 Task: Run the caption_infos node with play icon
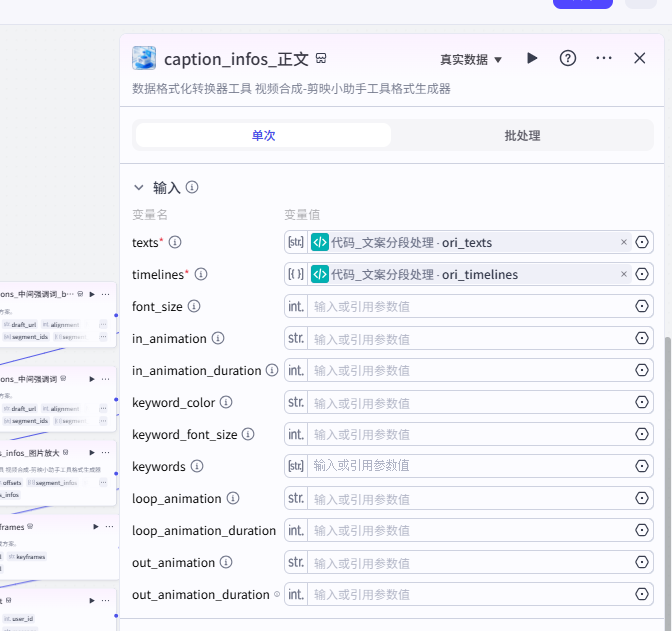[532, 59]
